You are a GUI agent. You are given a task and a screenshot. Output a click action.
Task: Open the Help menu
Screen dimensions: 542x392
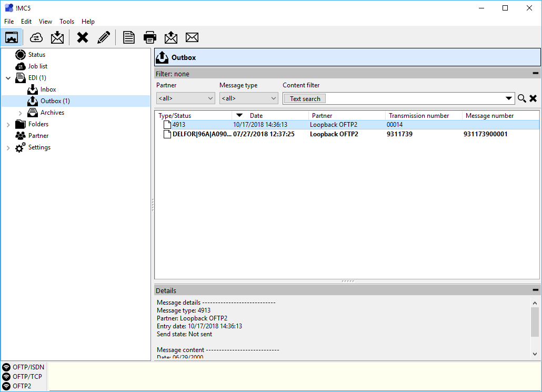click(88, 22)
